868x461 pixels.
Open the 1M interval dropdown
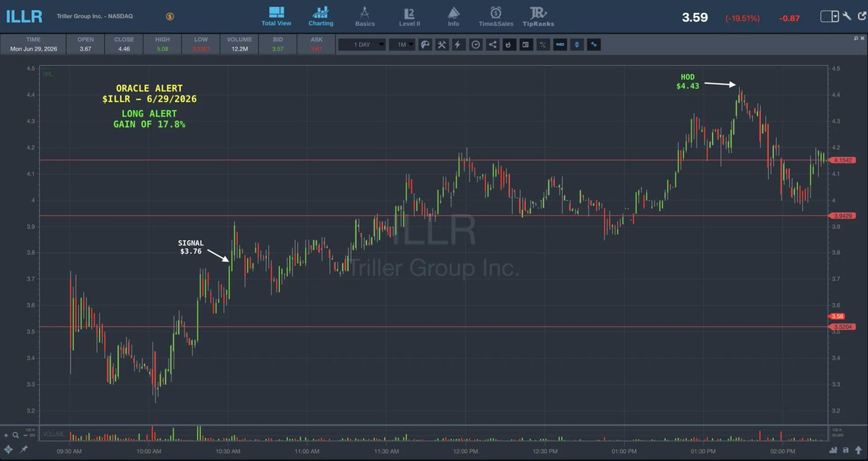coord(401,45)
